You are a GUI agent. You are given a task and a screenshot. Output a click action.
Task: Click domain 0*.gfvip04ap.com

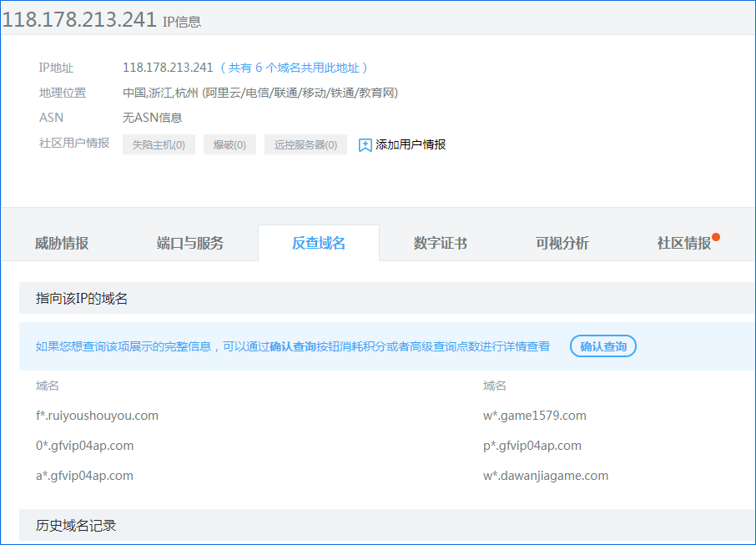[x=84, y=446]
